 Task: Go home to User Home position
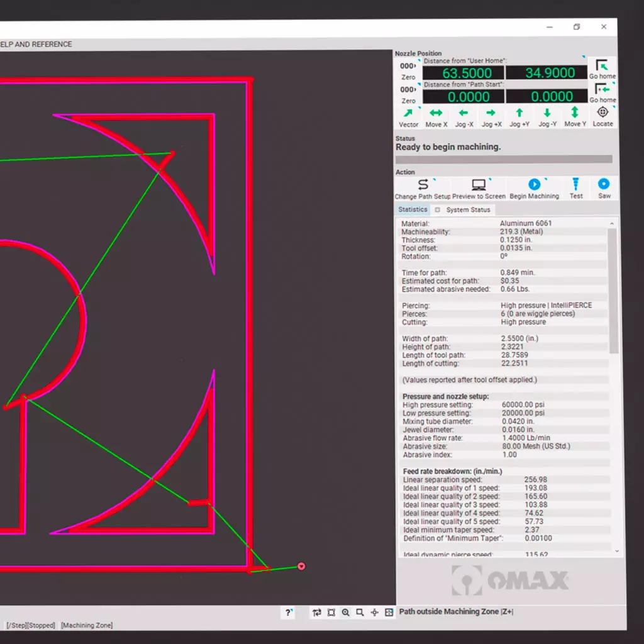click(602, 67)
